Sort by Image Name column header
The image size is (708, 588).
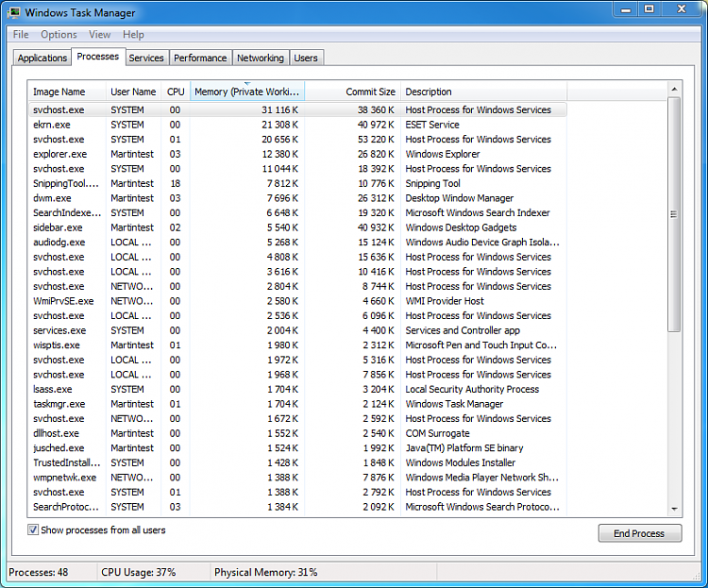67,92
